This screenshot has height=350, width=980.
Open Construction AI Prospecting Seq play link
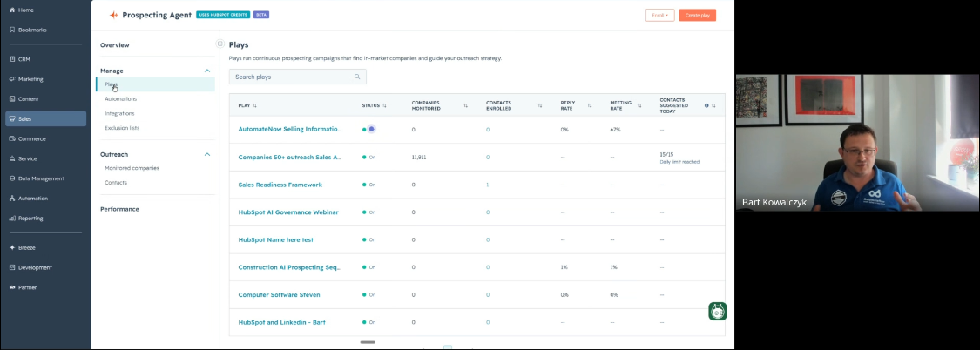[289, 267]
